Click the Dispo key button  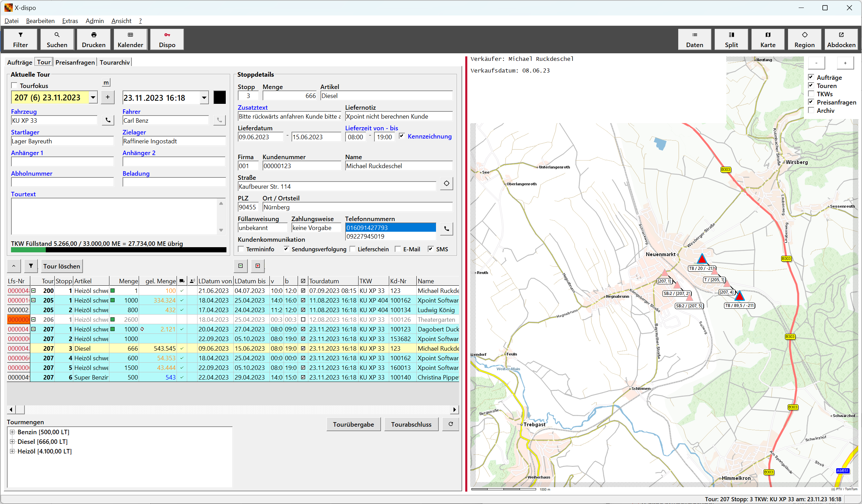point(167,40)
